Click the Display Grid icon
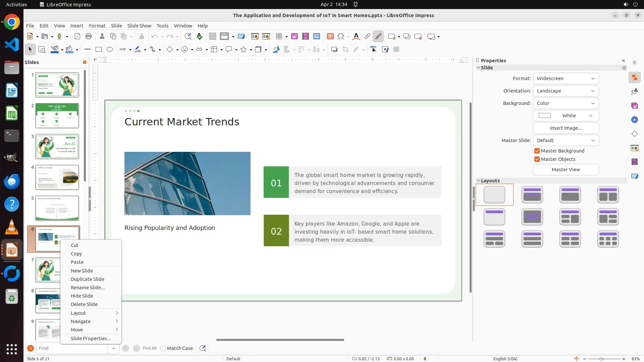This screenshot has height=362, width=644. click(212, 37)
